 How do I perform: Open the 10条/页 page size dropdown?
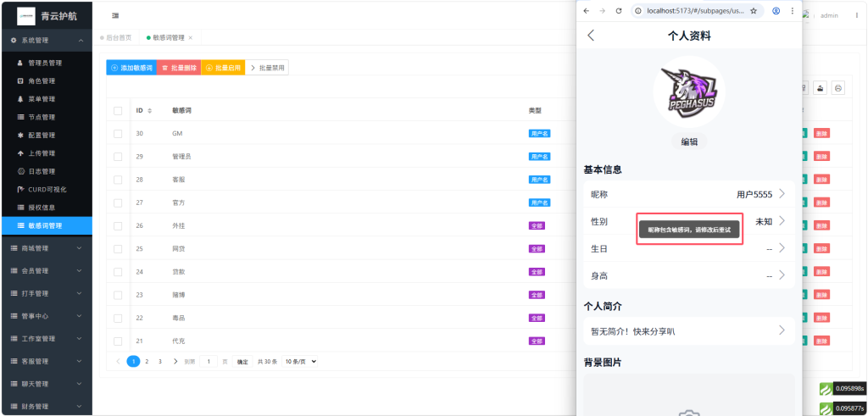299,361
